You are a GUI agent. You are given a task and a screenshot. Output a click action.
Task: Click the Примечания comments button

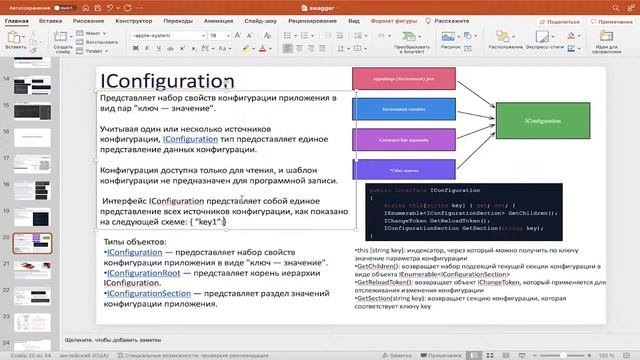(x=611, y=21)
